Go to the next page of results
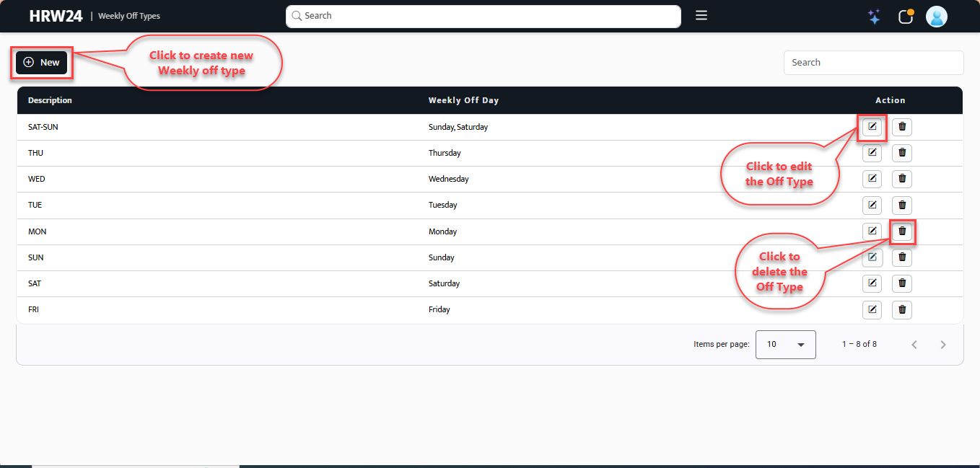The width and height of the screenshot is (980, 468). 942,345
